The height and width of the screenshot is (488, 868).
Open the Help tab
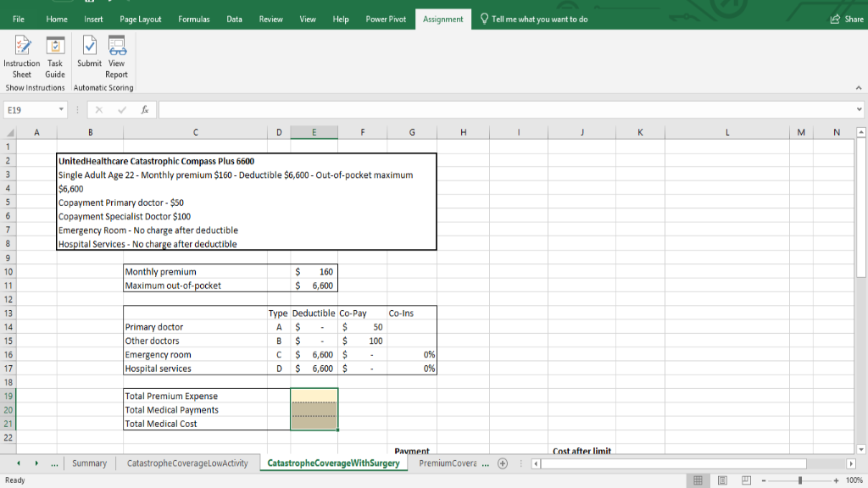click(341, 19)
